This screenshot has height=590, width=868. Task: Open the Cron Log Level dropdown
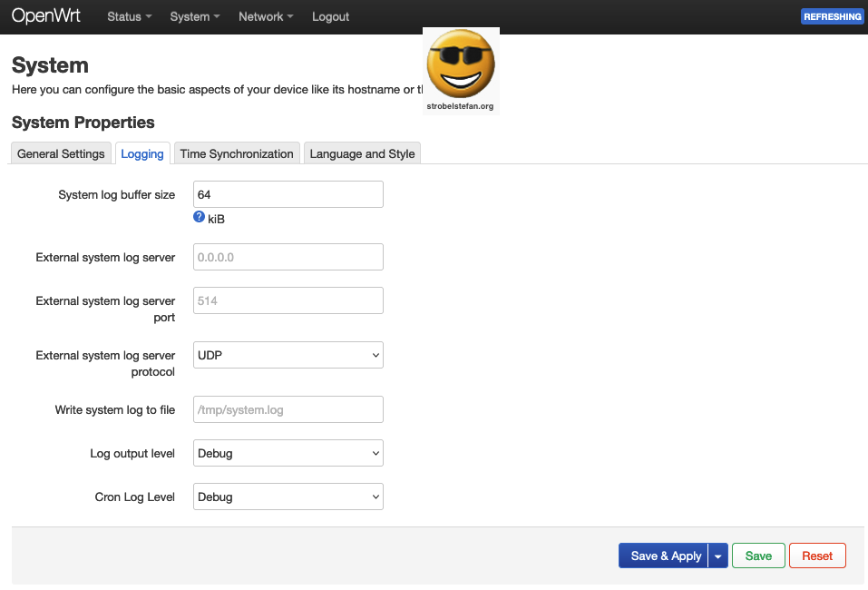288,497
